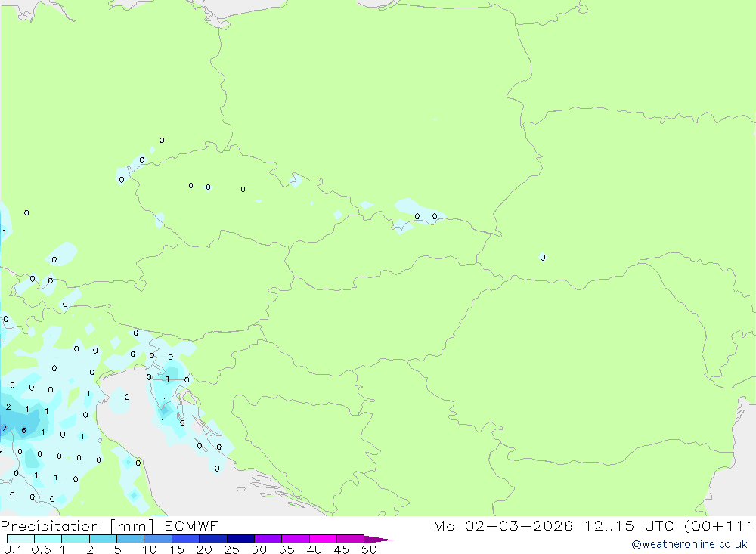Viewport: 756px width, 554px height.
Task: Open the ©weatheronline.co.uk link
Action: click(x=689, y=544)
